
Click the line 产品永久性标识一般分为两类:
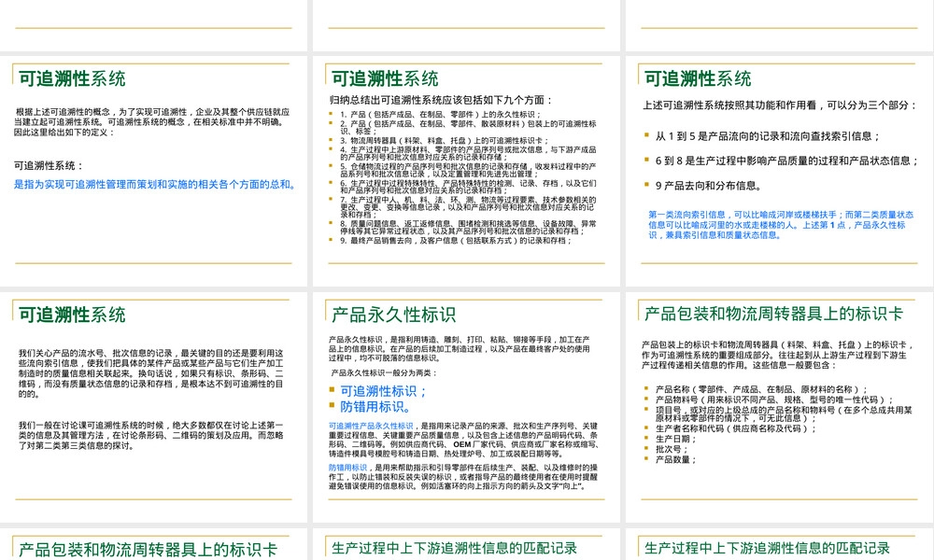point(384,373)
